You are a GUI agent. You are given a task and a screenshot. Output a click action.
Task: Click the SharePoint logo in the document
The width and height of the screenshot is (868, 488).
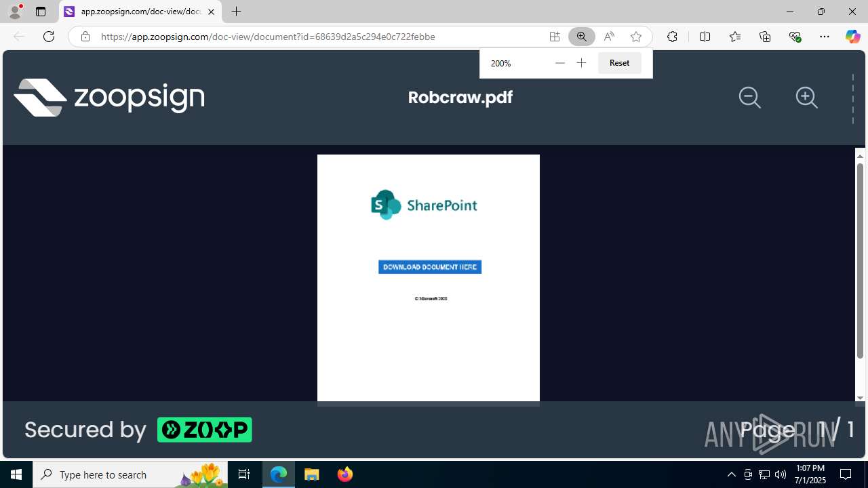(x=424, y=205)
